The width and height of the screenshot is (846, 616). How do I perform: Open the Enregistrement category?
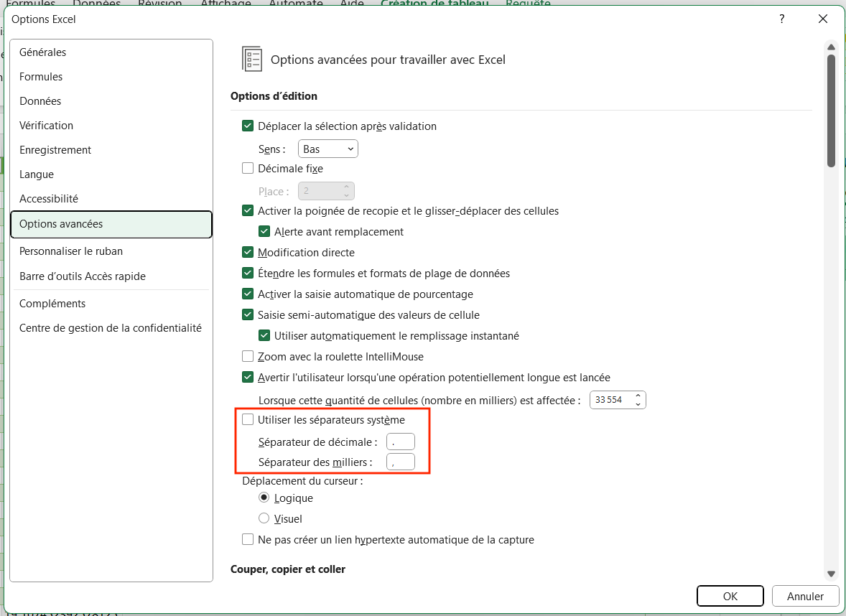111,150
